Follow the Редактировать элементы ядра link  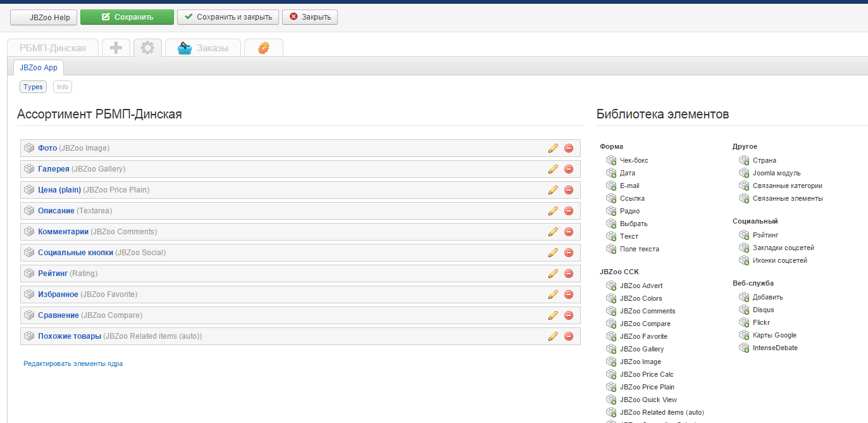click(73, 364)
